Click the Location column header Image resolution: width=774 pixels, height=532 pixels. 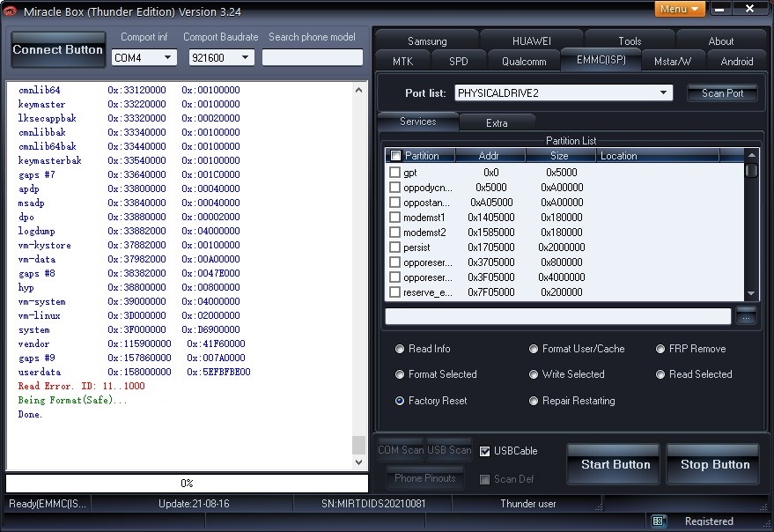[x=658, y=156]
